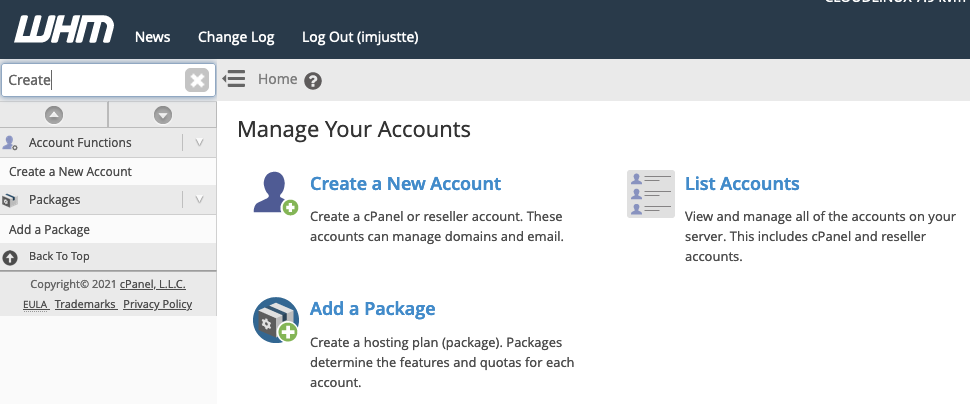Expand all sidebar categories with down arrow

coord(163,115)
